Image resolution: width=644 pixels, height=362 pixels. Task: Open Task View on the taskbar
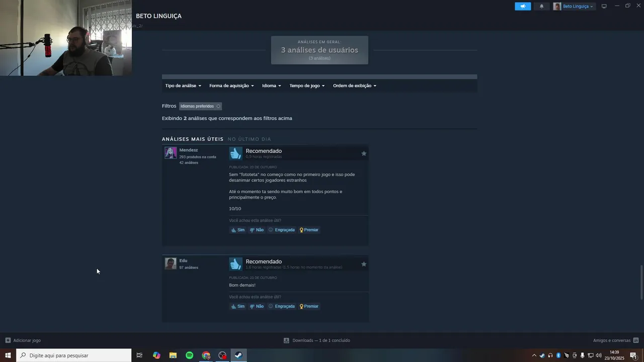pos(139,355)
